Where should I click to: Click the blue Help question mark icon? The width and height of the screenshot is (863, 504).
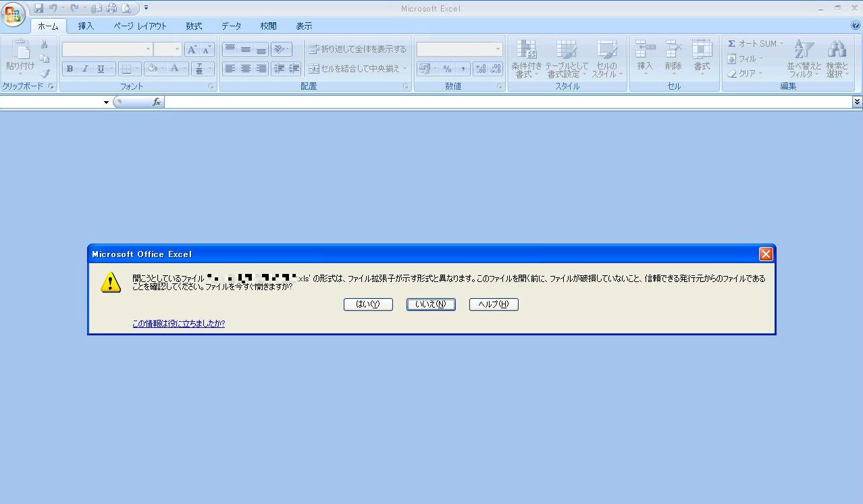856,26
